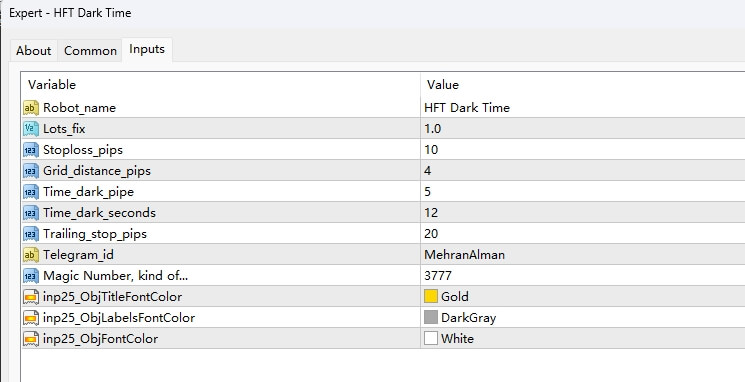Pick the DarkGray color swatch

(x=430, y=317)
